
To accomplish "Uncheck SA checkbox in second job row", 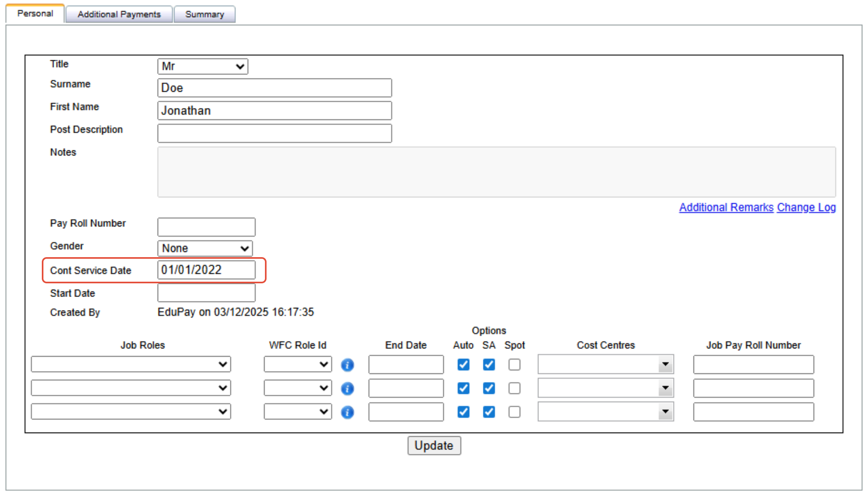I will coord(489,388).
